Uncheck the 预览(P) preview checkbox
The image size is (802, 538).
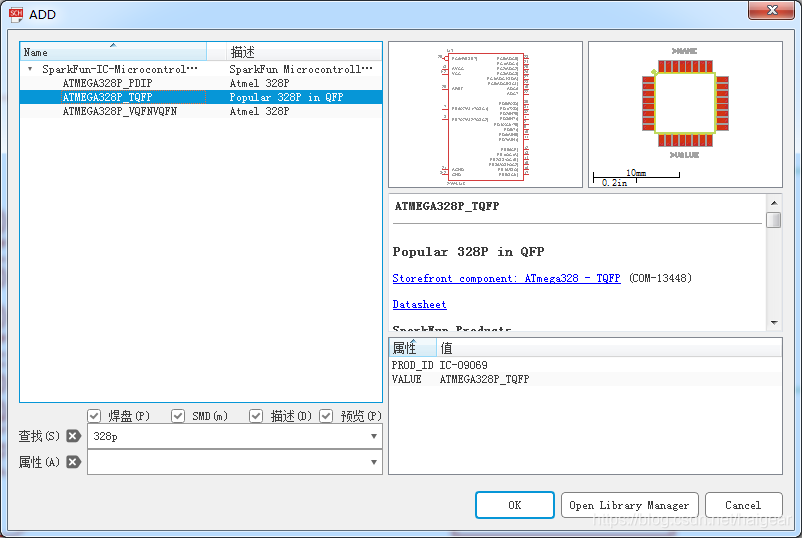click(x=326, y=416)
